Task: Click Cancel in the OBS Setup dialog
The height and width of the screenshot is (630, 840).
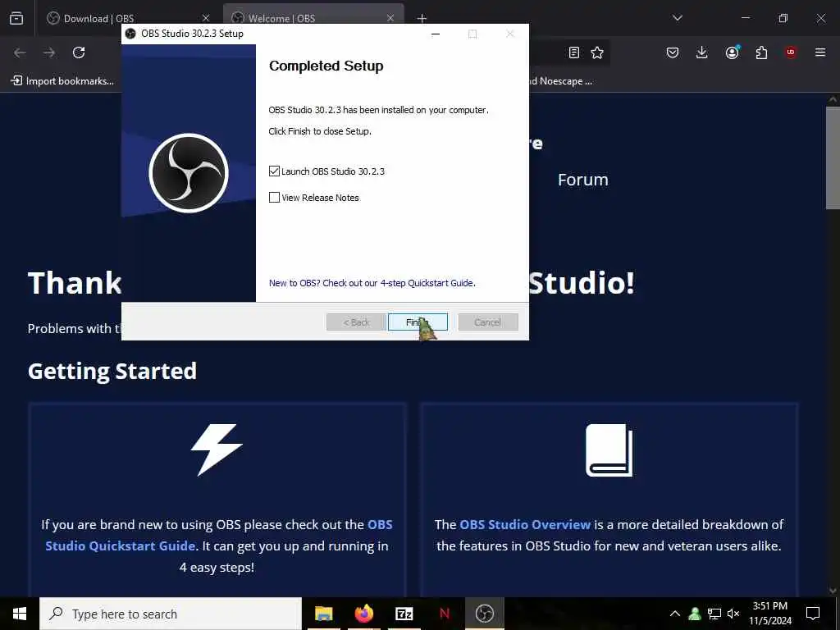Action: [x=487, y=322]
